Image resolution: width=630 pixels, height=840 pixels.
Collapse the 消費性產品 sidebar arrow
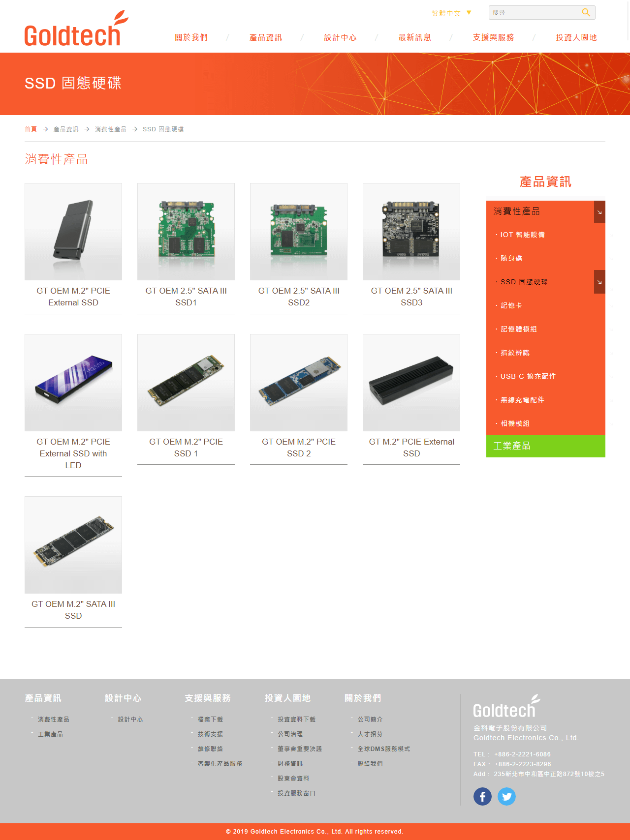(x=599, y=211)
